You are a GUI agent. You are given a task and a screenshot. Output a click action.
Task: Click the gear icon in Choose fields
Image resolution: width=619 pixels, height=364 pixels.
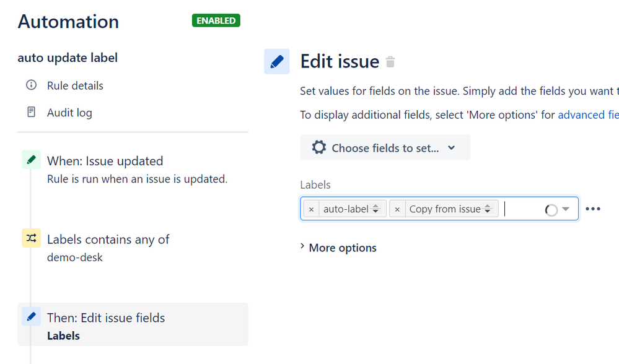click(x=319, y=147)
